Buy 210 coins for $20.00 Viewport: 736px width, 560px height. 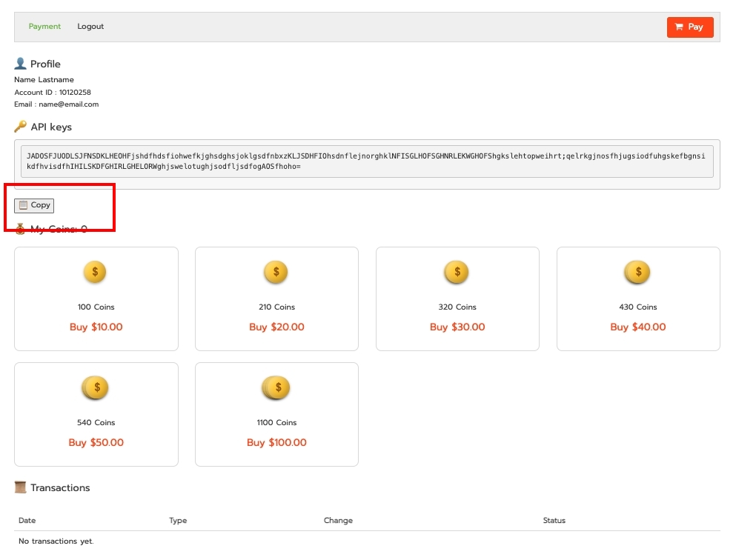tap(276, 327)
